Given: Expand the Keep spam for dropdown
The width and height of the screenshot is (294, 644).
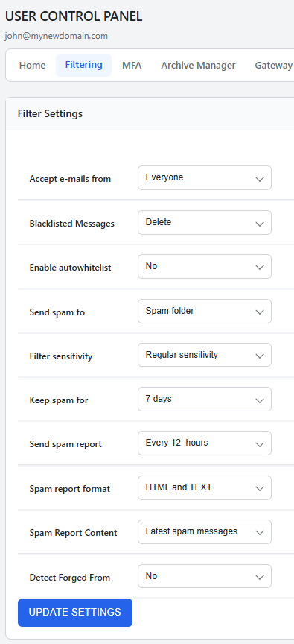Looking at the screenshot, I should click(204, 400).
